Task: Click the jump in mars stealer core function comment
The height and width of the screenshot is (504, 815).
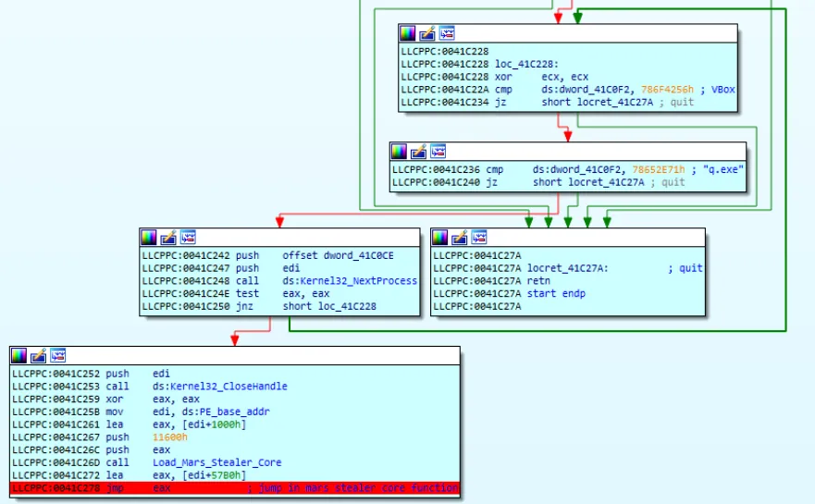Action: pos(358,488)
